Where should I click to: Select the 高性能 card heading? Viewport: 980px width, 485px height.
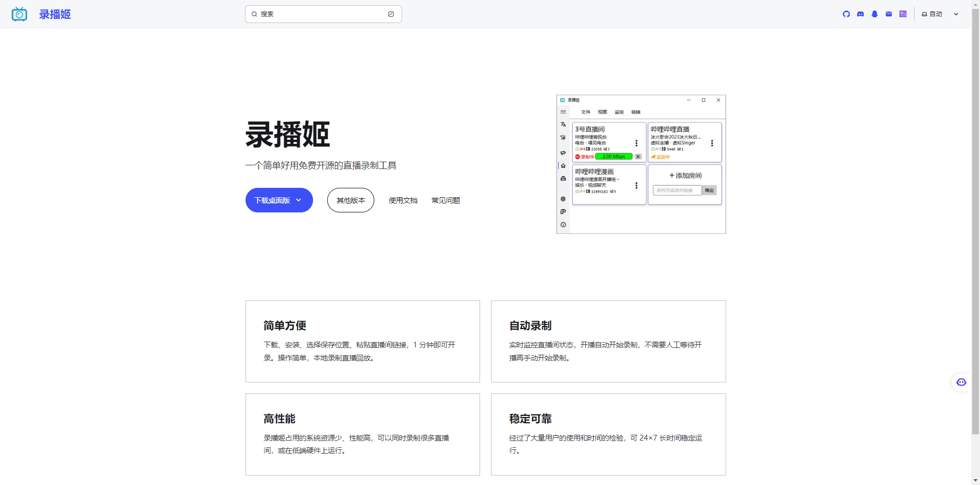tap(280, 419)
